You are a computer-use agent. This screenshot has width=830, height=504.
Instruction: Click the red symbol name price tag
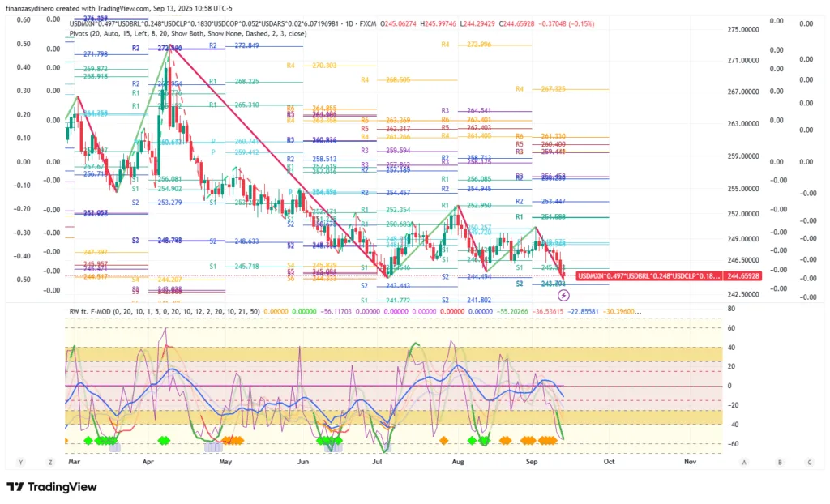pyautogui.click(x=649, y=275)
